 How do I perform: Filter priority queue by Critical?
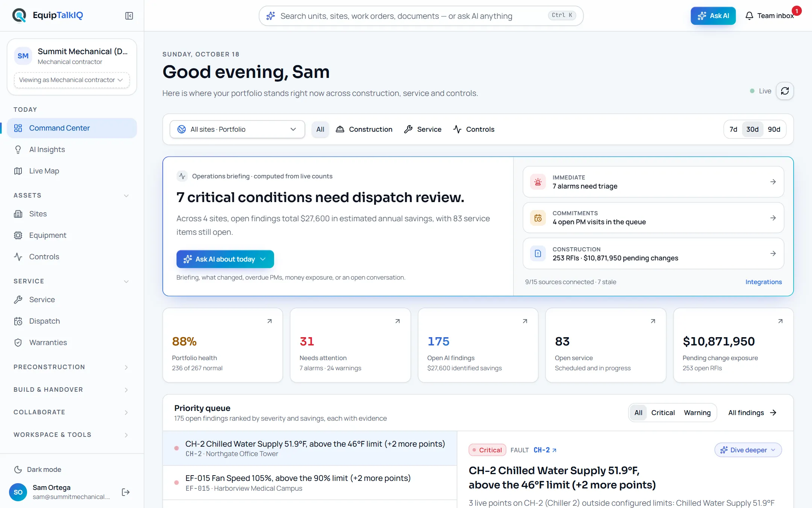click(663, 413)
